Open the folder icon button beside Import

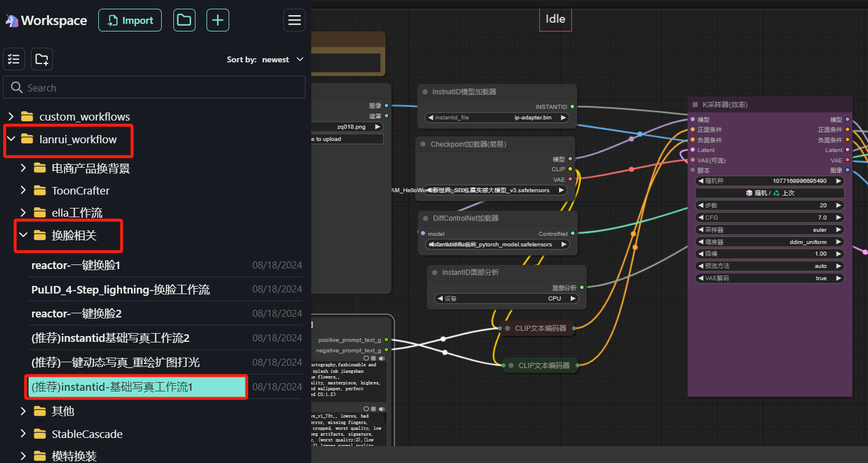184,20
